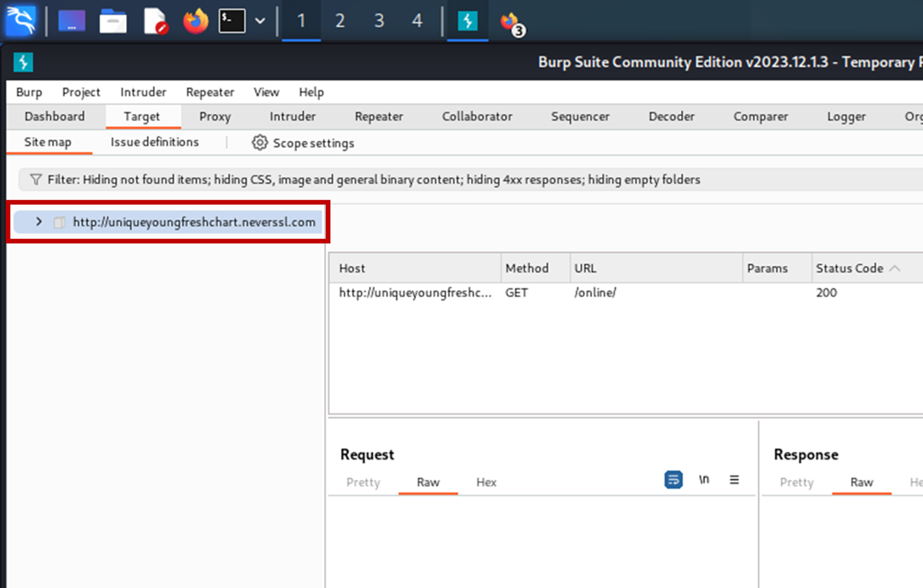Select the GET method cell
Image resolution: width=923 pixels, height=588 pixels.
(x=516, y=293)
